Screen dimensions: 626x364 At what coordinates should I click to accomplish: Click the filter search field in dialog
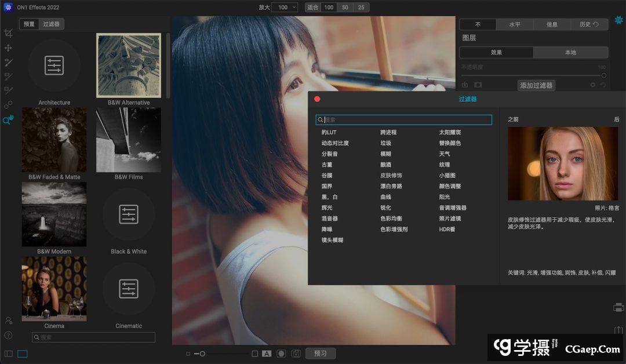click(x=403, y=120)
